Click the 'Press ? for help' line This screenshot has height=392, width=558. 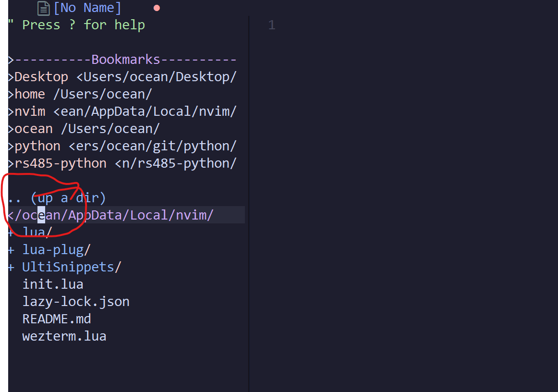76,25
